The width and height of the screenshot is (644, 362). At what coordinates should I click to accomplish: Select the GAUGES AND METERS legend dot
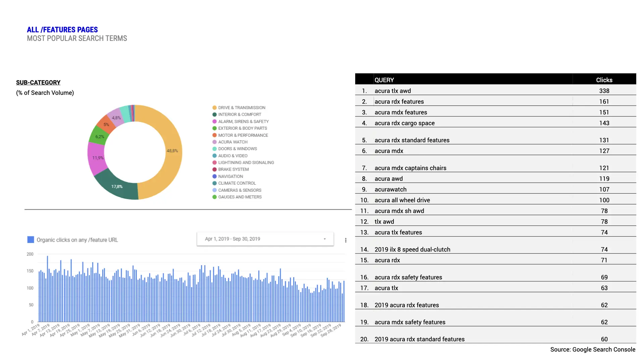tap(214, 197)
